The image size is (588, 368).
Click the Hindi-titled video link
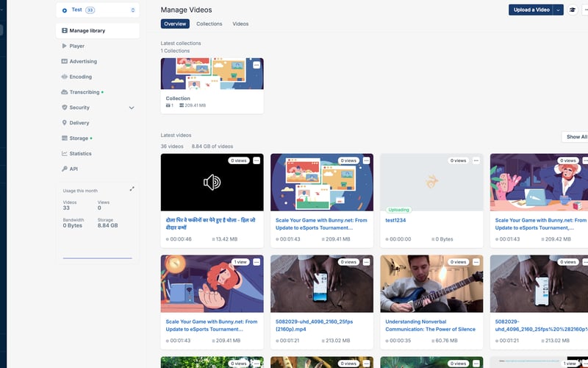tap(210, 224)
